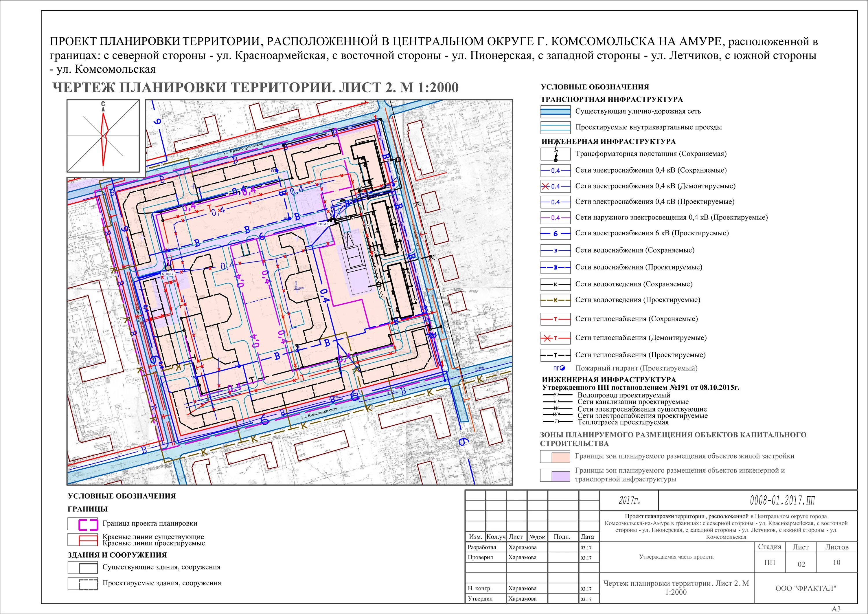This screenshot has width=868, height=614.
Task: Click the 'ЗДАНИЯ И СООРУЖЕНИЯ' section heading
Action: coord(117,555)
